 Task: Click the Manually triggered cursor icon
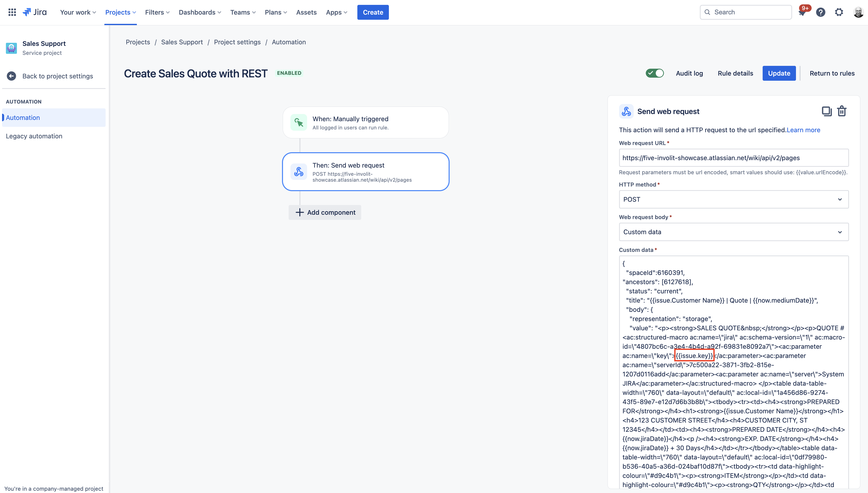pyautogui.click(x=298, y=122)
